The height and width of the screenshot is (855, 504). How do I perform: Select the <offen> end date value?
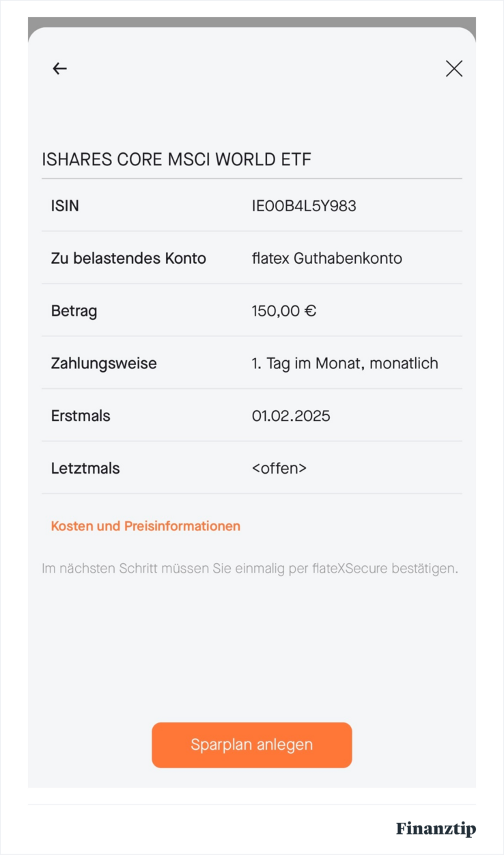279,468
